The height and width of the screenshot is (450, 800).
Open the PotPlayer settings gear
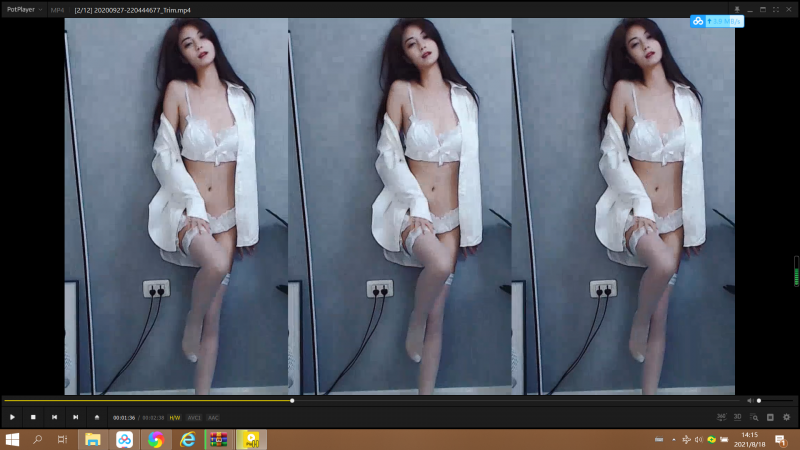tap(786, 417)
